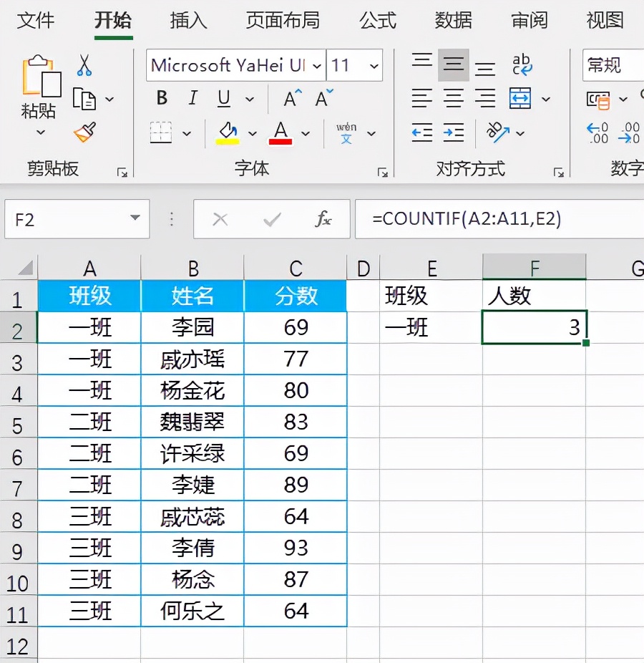Image resolution: width=644 pixels, height=663 pixels.
Task: Open the font size dropdown
Action: pos(374,66)
